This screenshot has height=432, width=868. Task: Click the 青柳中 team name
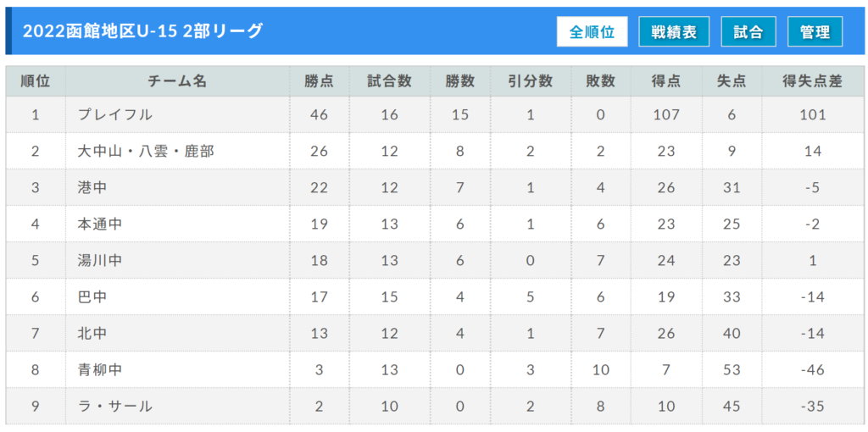[100, 370]
